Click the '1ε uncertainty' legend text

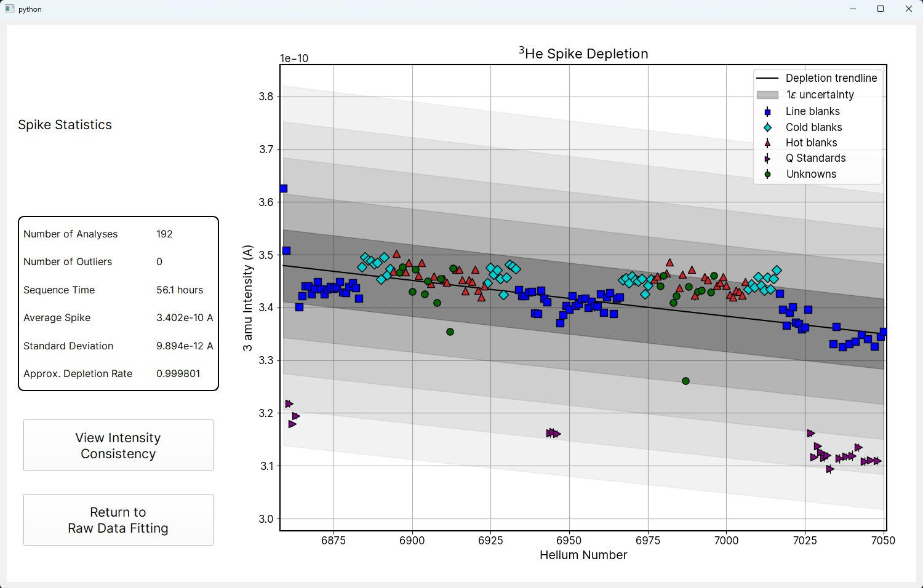tap(820, 95)
